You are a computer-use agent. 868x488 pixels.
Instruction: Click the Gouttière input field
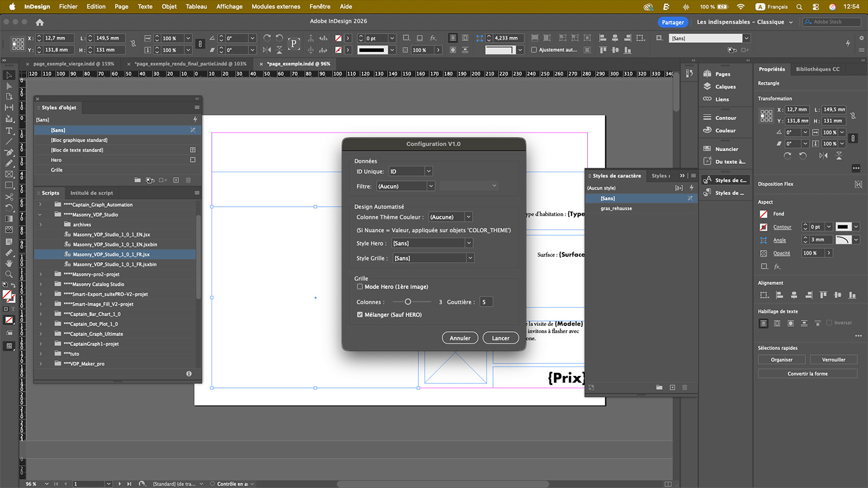[486, 302]
